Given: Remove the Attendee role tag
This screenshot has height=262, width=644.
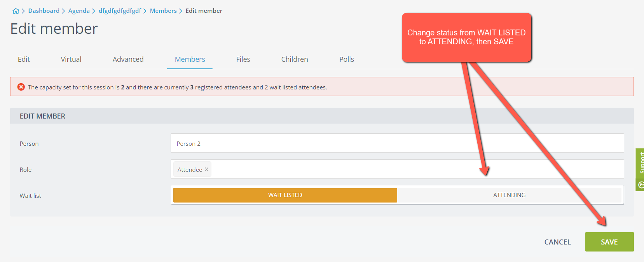Looking at the screenshot, I should click(x=207, y=169).
